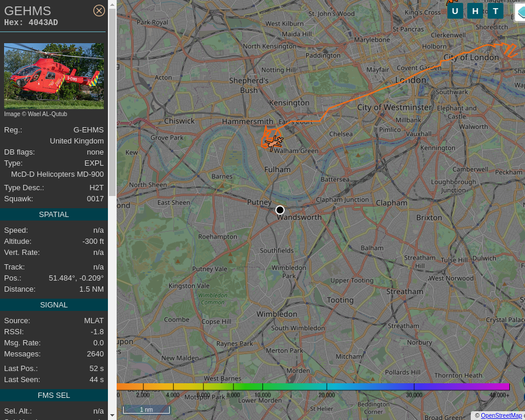This screenshot has height=420, width=525.
Task: Click the altitude color legend bar
Action: [x=313, y=387]
